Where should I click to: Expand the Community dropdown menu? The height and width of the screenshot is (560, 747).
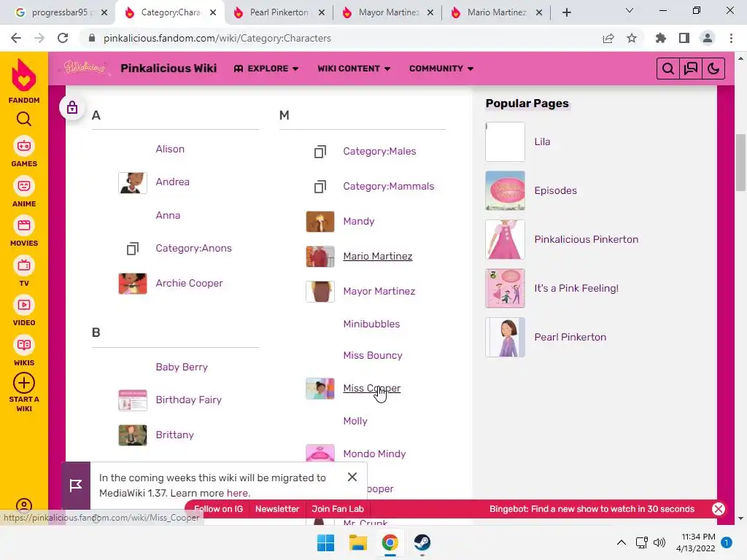click(x=441, y=69)
